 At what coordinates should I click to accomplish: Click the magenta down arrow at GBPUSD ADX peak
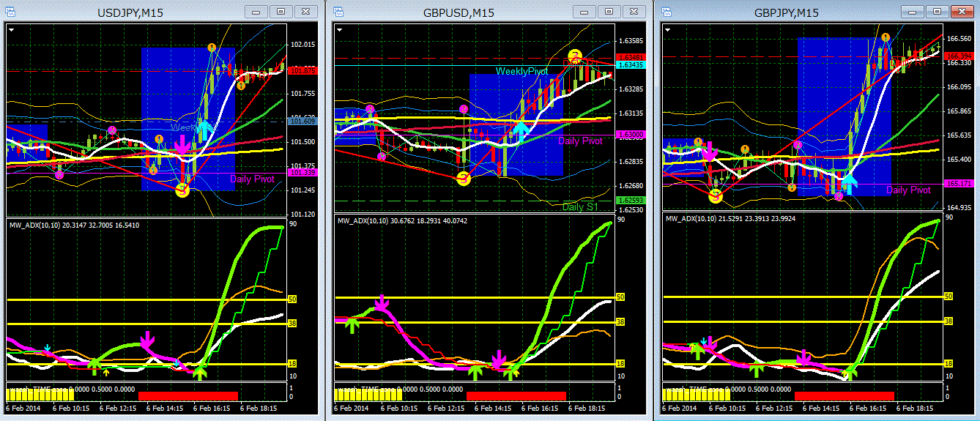pos(382,304)
